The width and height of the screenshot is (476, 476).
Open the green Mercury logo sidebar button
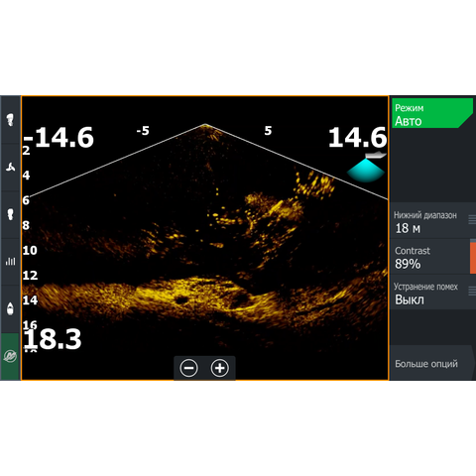(x=11, y=356)
